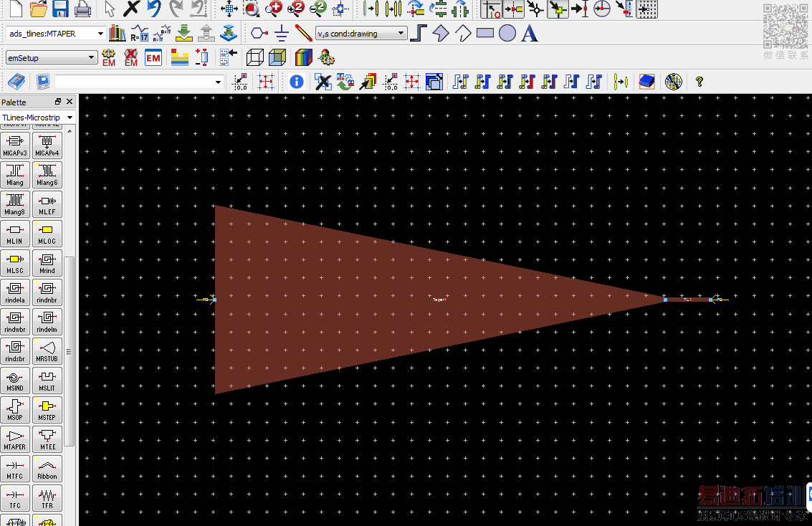Toggle the green-highlighted snap mode icon
This screenshot has height=526, width=812.
[558, 9]
